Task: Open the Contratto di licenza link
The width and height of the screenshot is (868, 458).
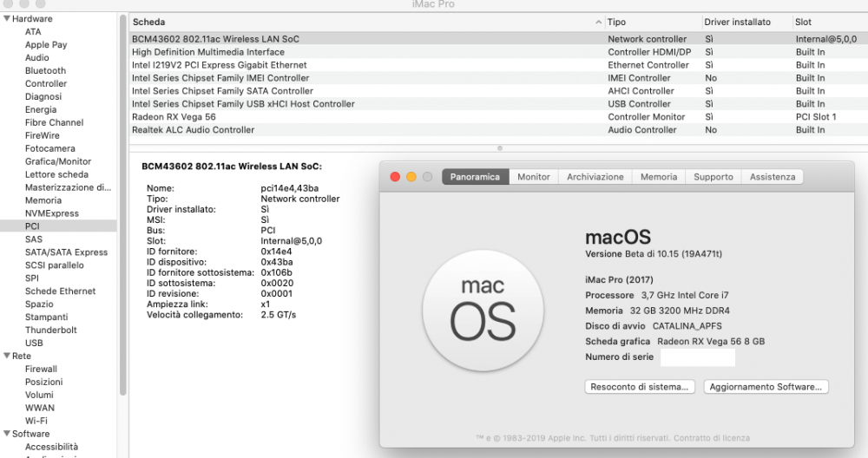Action: [x=712, y=438]
